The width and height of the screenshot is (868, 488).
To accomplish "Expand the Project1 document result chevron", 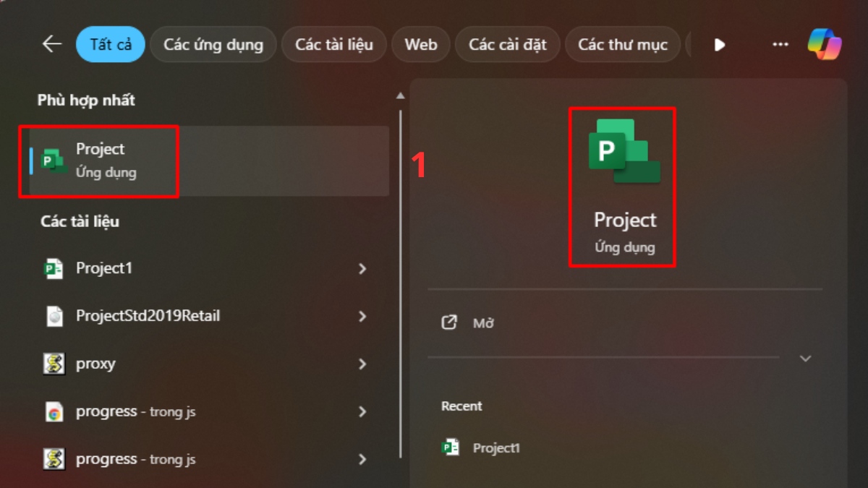I will coord(362,269).
